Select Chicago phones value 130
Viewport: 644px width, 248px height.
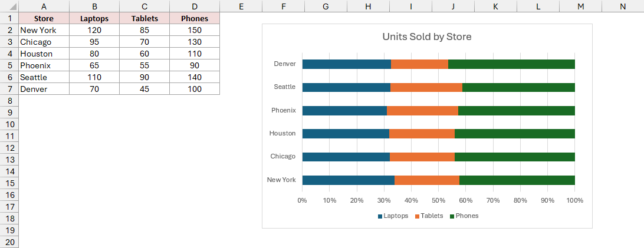pyautogui.click(x=195, y=42)
